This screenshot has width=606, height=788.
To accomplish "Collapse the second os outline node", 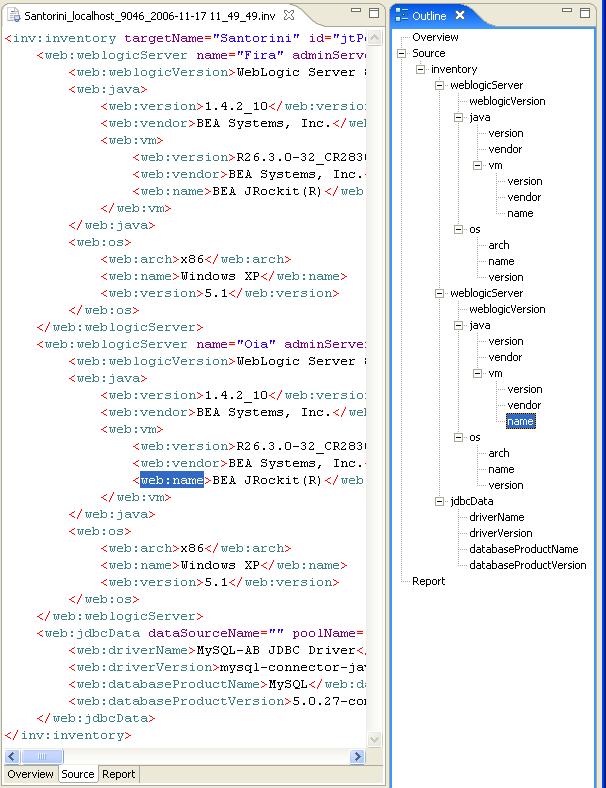I will pos(458,438).
